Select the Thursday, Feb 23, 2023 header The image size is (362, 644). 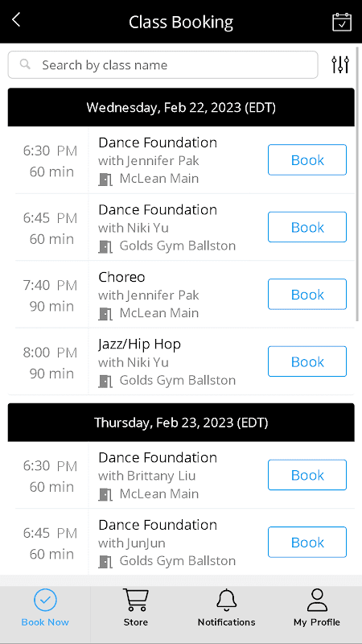[x=181, y=422]
